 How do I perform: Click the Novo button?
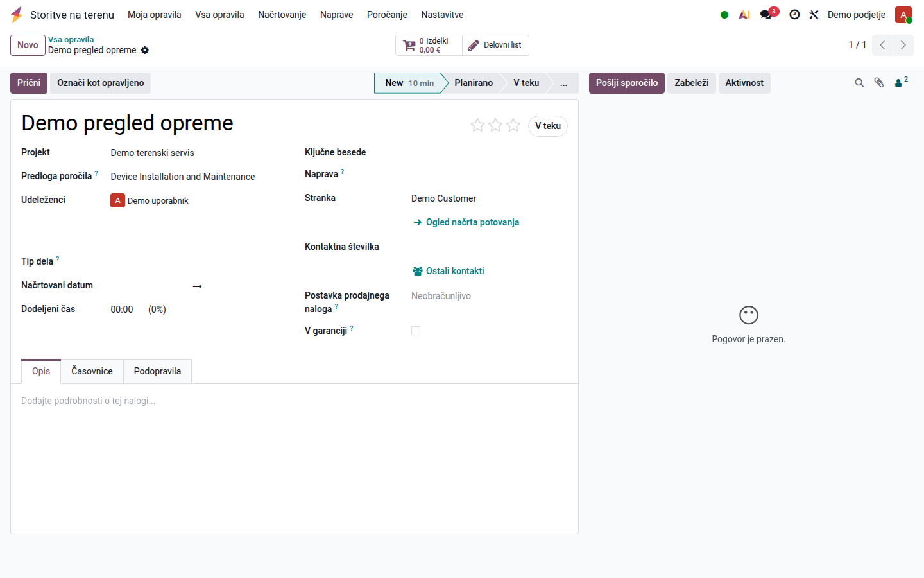pos(28,45)
